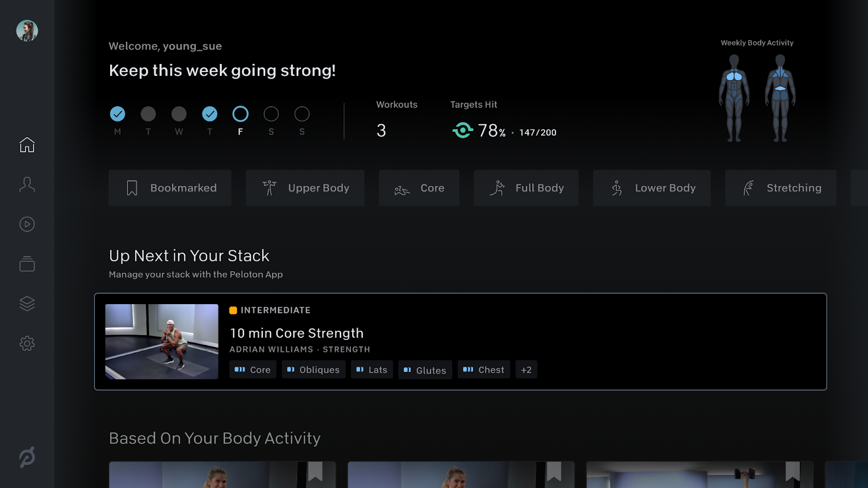Open the Home icon in sidebar
The width and height of the screenshot is (868, 488).
[x=27, y=145]
